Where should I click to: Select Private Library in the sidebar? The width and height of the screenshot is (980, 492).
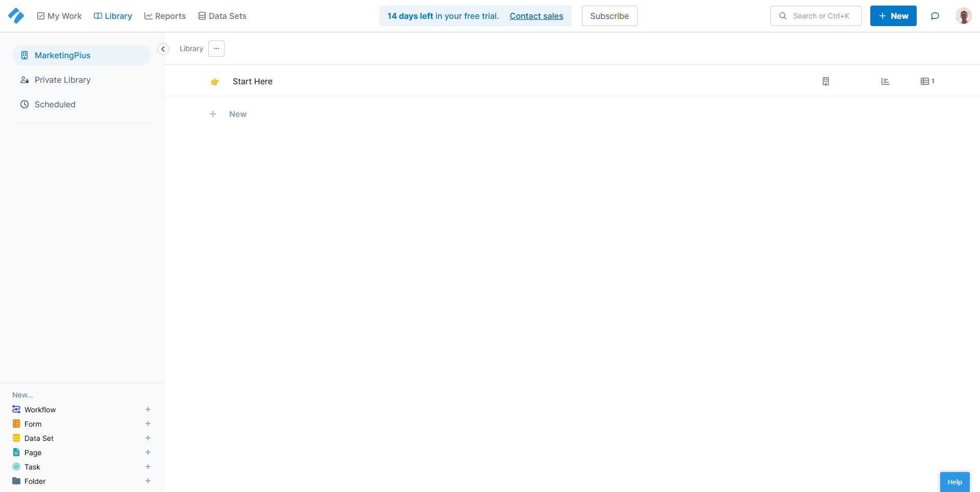click(x=62, y=80)
